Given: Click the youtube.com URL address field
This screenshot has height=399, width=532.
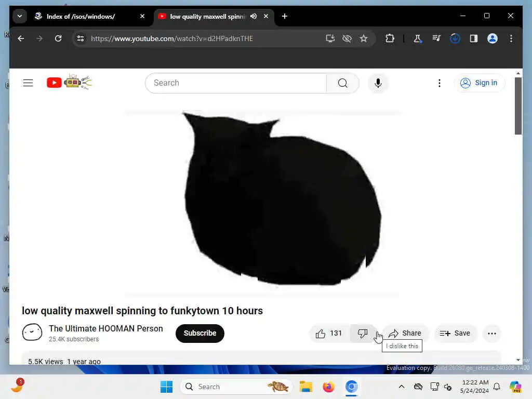Looking at the screenshot, I should (x=171, y=38).
